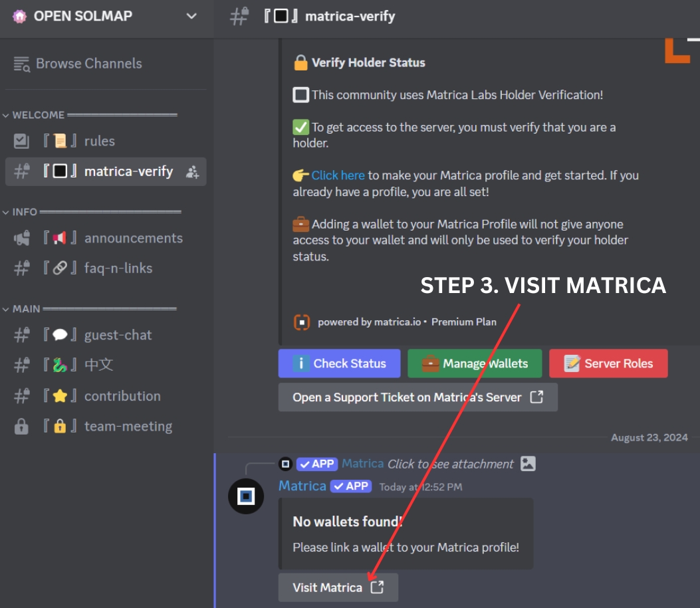Collapse the MAIN channel category
Viewport: 700px width, 608px height.
26,309
